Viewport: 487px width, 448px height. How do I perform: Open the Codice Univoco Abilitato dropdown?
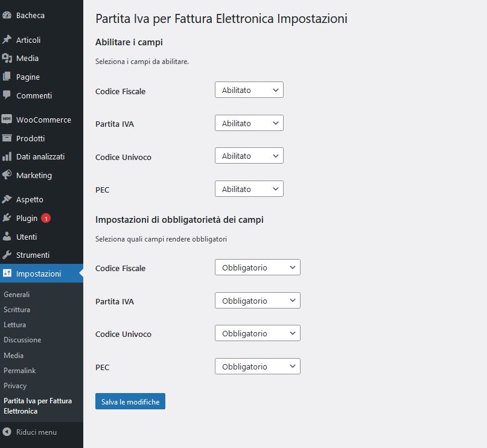tap(249, 156)
